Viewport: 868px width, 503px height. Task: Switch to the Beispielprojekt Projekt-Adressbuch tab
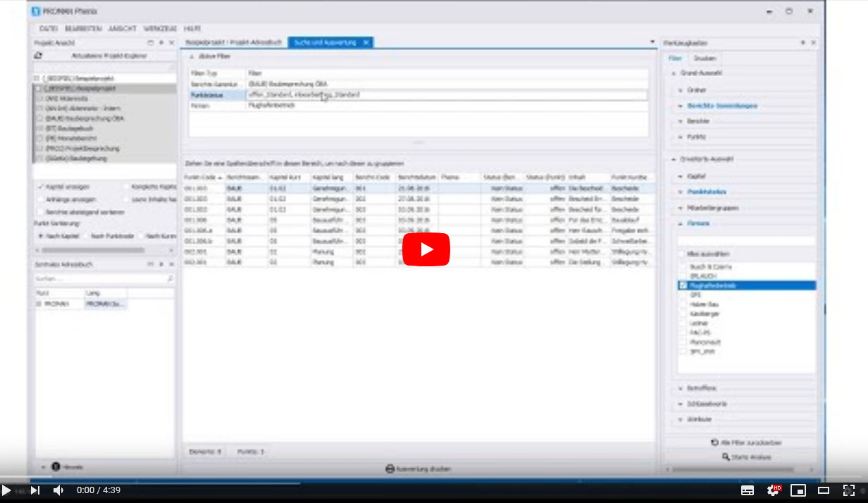[x=234, y=43]
